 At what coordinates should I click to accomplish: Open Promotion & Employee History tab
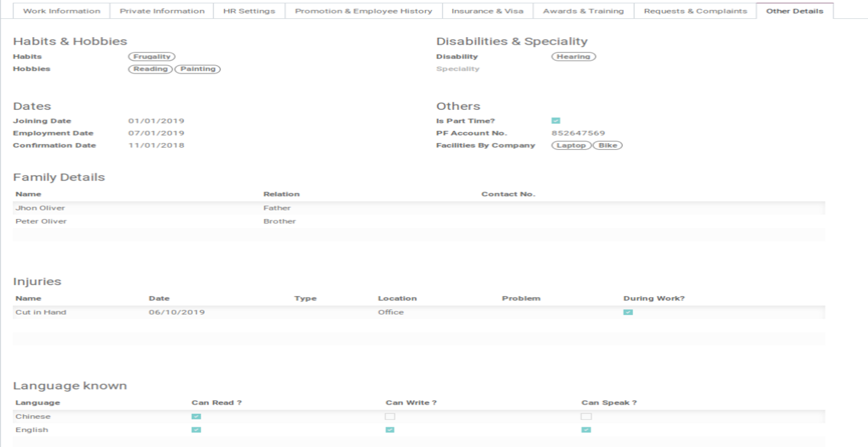click(x=363, y=11)
